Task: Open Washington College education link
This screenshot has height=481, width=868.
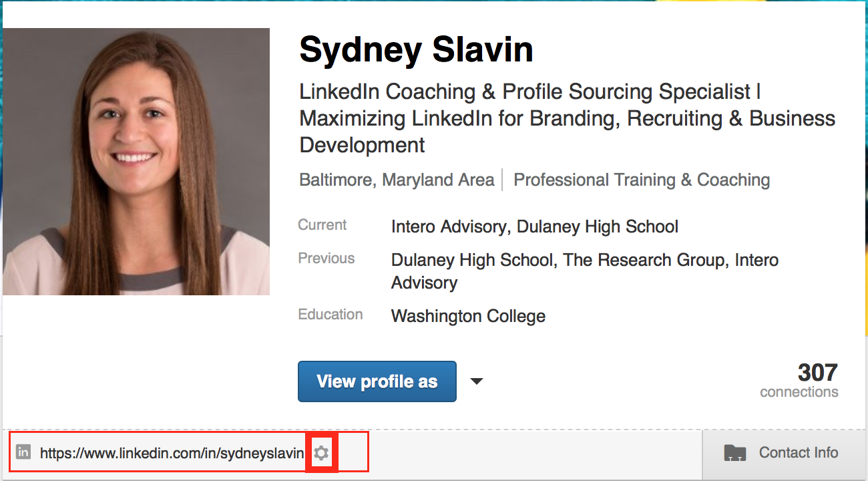Action: tap(468, 316)
